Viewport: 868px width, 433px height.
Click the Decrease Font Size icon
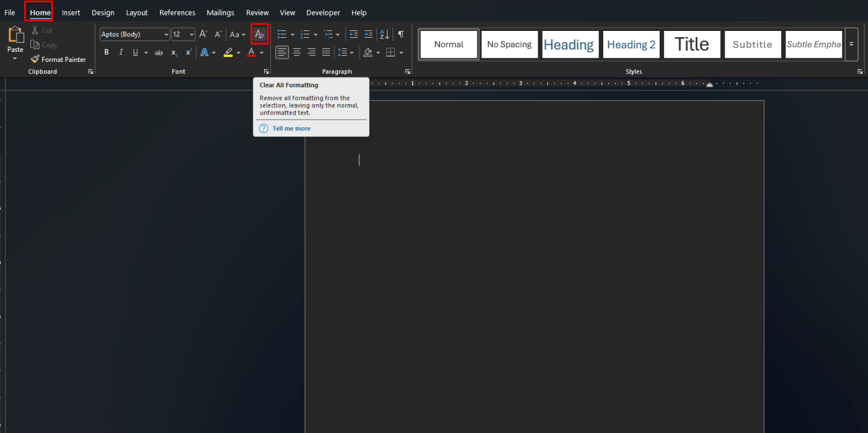tap(218, 34)
